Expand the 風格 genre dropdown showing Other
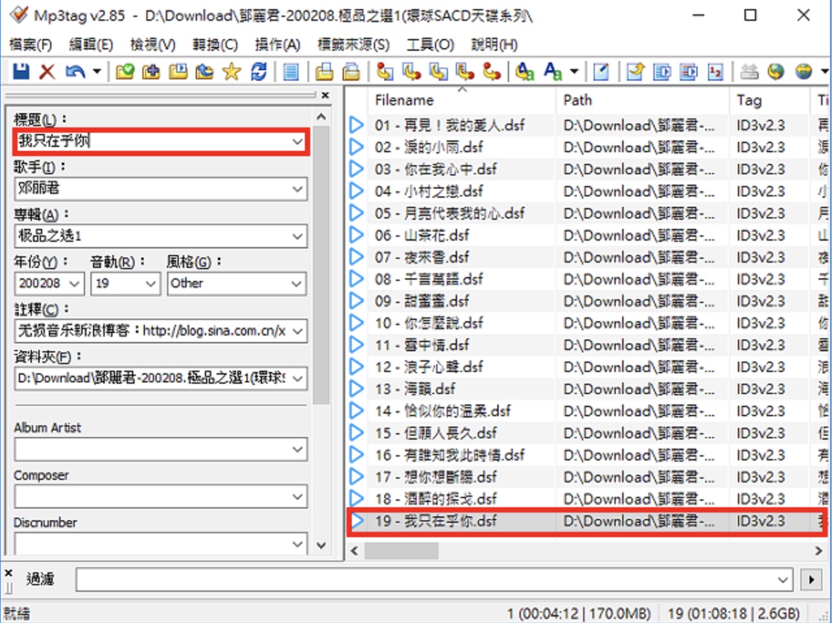This screenshot has height=623, width=840. (296, 284)
